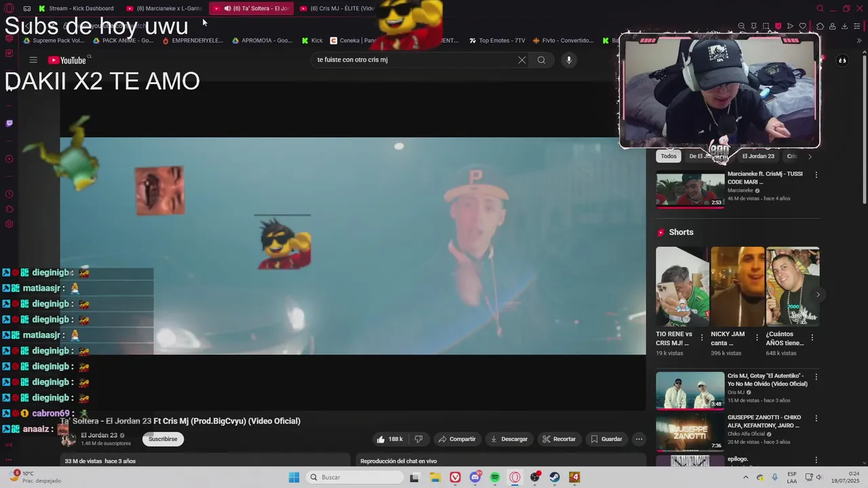
Task: Switch to the Cris MJ - ÉLITE tab
Action: 337,9
